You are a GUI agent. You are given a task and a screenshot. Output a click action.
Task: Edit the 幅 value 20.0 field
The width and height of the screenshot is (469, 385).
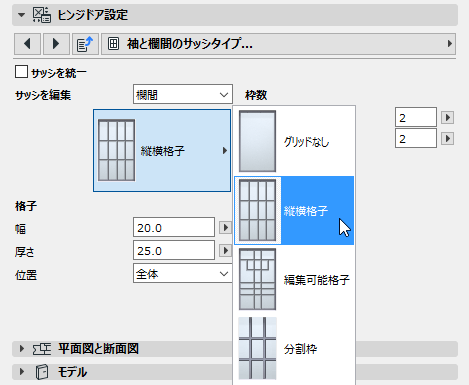click(x=174, y=227)
